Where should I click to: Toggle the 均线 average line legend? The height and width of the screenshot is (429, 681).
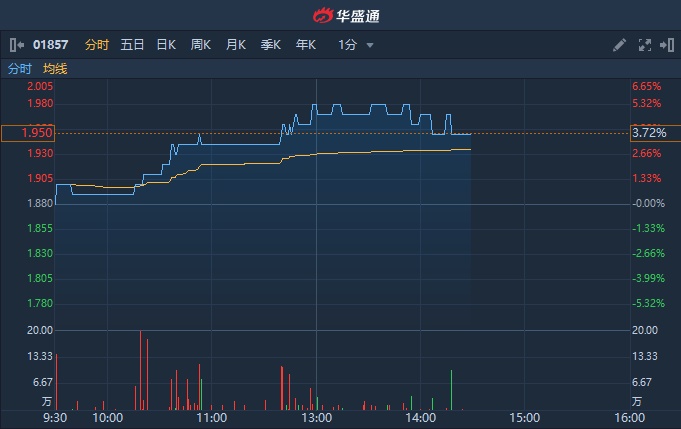[x=55, y=69]
